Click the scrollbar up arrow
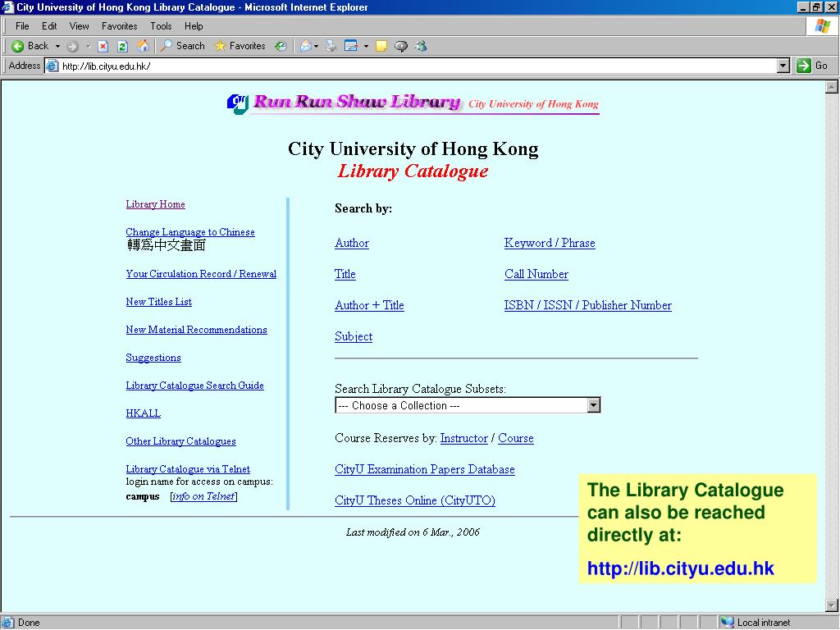Image resolution: width=840 pixels, height=630 pixels. tap(831, 87)
